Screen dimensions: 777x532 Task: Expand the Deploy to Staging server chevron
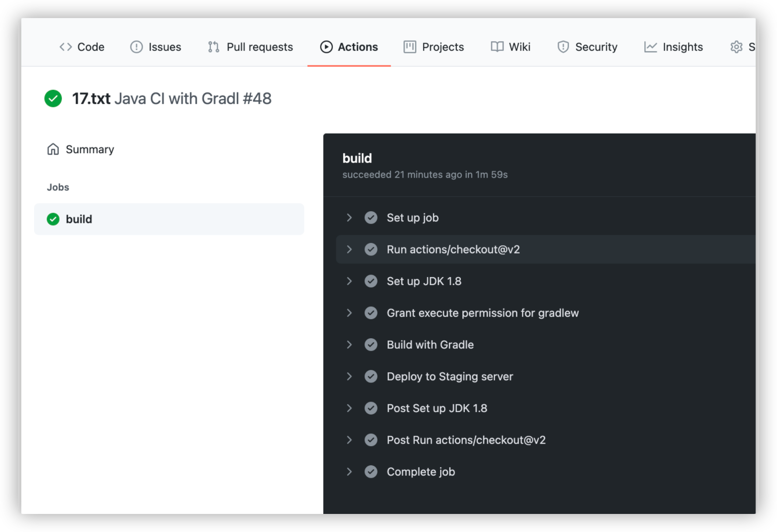tap(349, 376)
